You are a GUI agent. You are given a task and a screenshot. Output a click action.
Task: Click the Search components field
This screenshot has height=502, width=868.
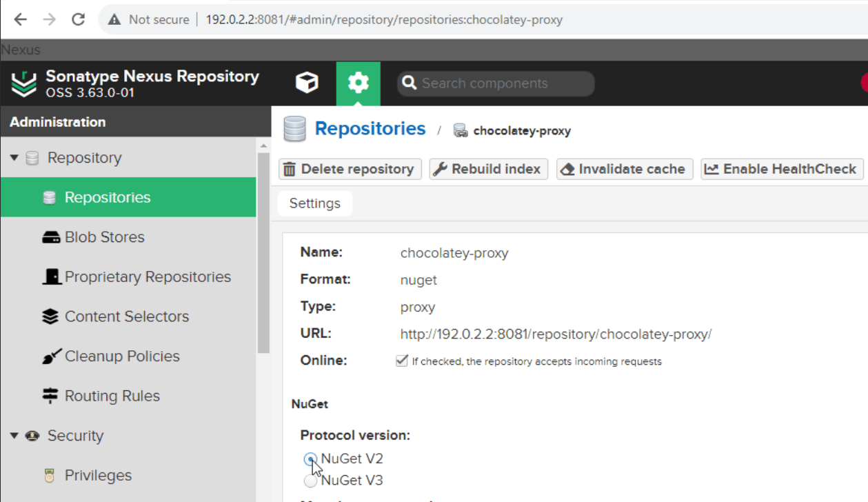coord(503,83)
